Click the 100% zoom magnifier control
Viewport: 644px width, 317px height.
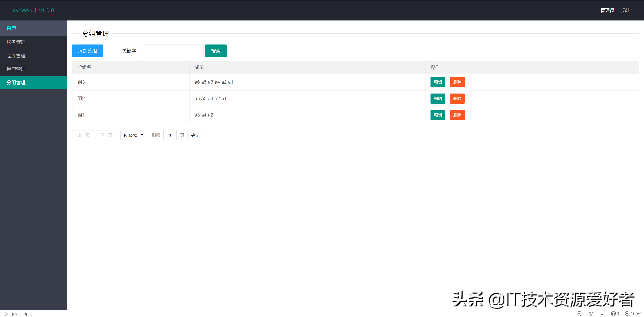(x=632, y=313)
